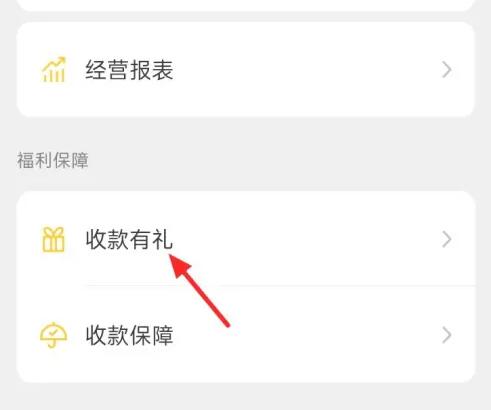
Task: Tap the 收款保障 umbrella shield icon
Action: click(53, 335)
